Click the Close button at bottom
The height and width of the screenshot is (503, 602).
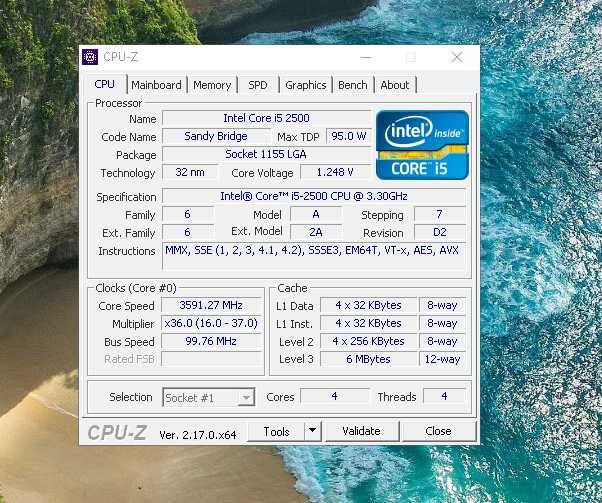[438, 431]
